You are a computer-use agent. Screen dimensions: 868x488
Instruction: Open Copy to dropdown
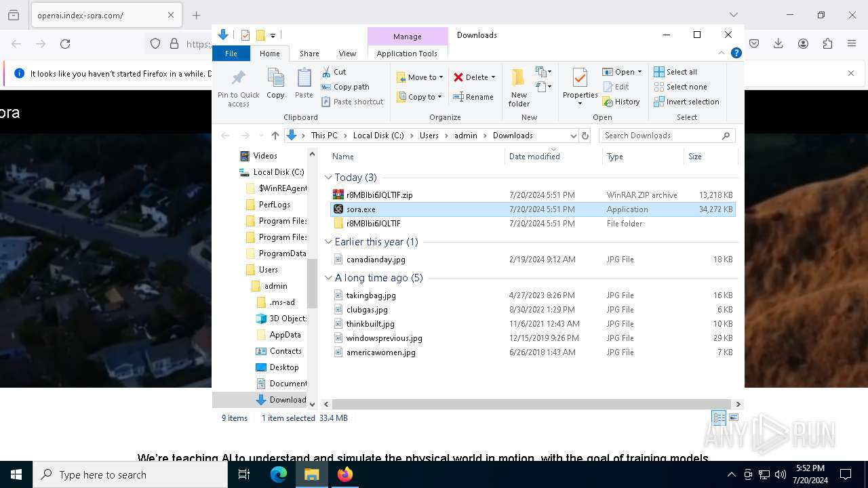click(420, 97)
